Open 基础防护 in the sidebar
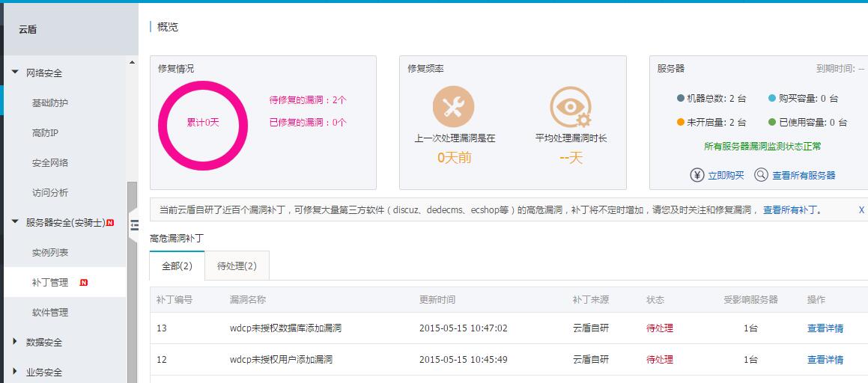Image resolution: width=868 pixels, height=383 pixels. tap(50, 103)
